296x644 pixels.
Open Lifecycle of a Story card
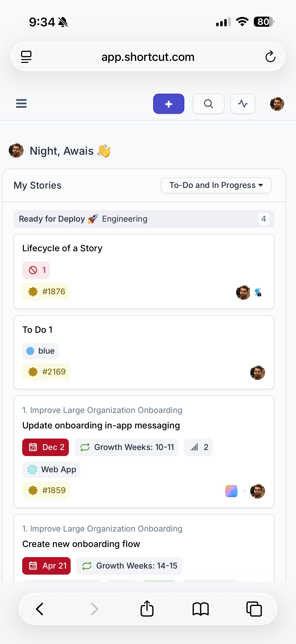(62, 248)
